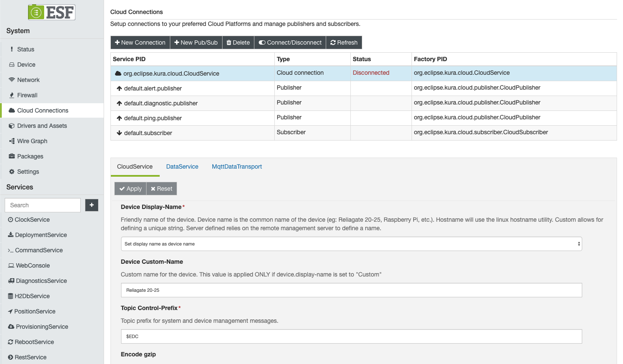
Task: Click the Delete button
Action: tap(238, 42)
